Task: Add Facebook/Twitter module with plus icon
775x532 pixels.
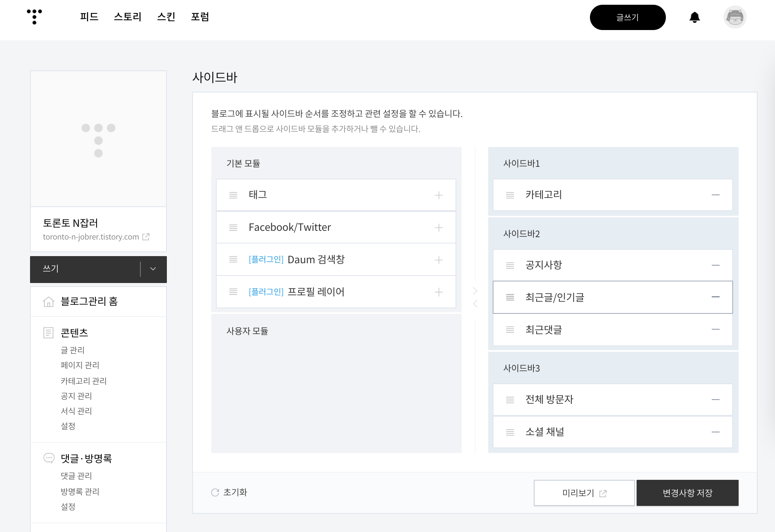Action: point(439,228)
